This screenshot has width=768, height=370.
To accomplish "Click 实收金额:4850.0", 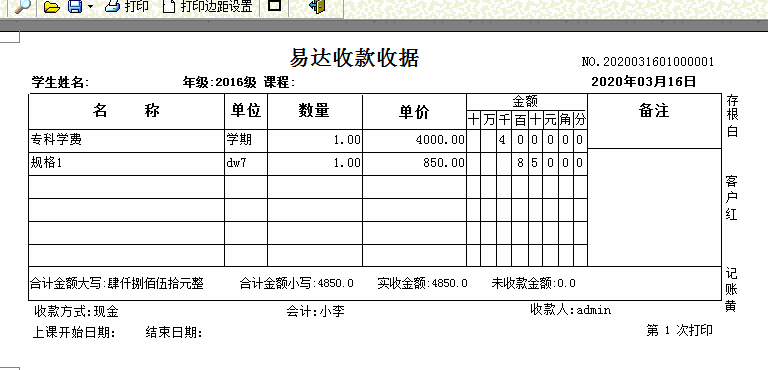I will (x=422, y=283).
